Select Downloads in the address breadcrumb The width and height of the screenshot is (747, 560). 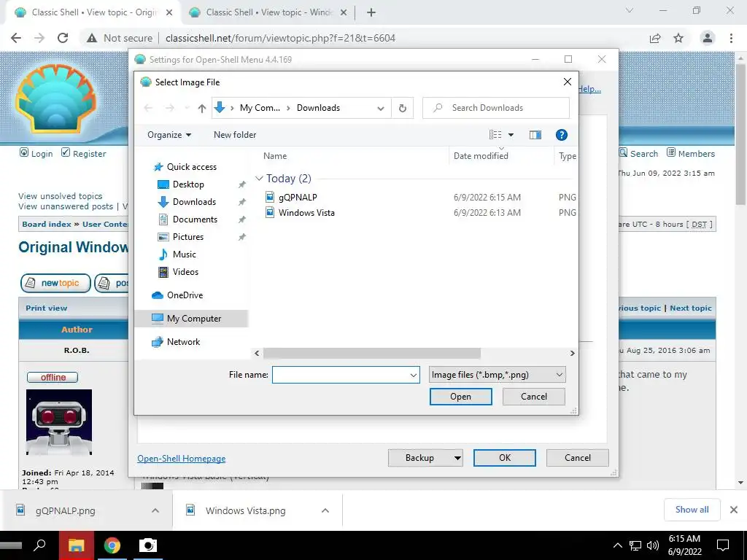318,108
